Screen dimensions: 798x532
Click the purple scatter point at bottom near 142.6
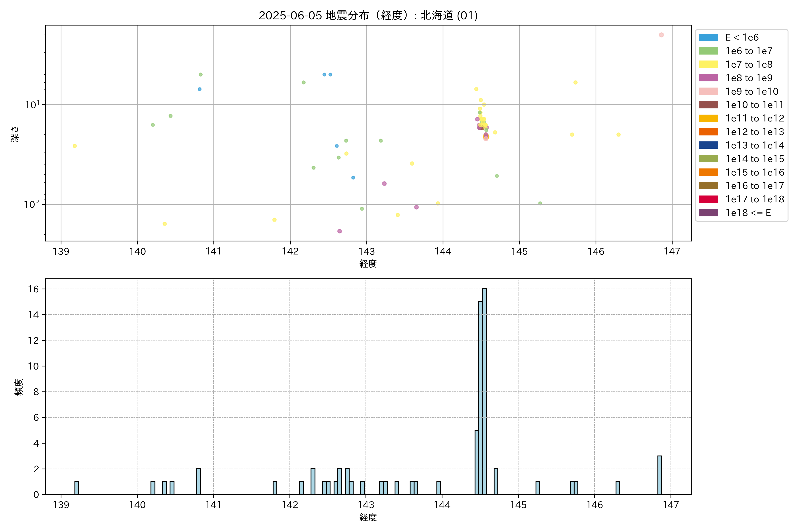click(340, 231)
